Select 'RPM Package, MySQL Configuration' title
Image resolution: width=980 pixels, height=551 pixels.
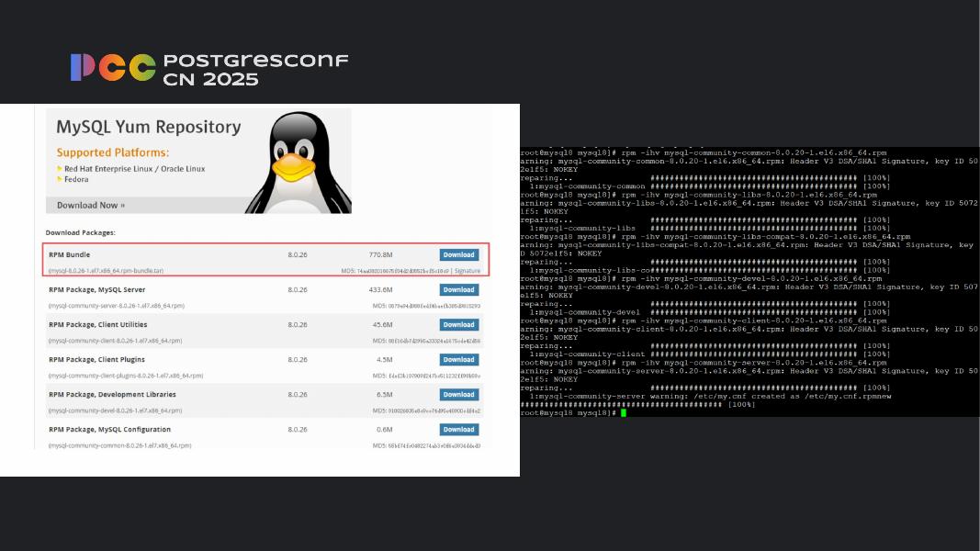pos(109,430)
